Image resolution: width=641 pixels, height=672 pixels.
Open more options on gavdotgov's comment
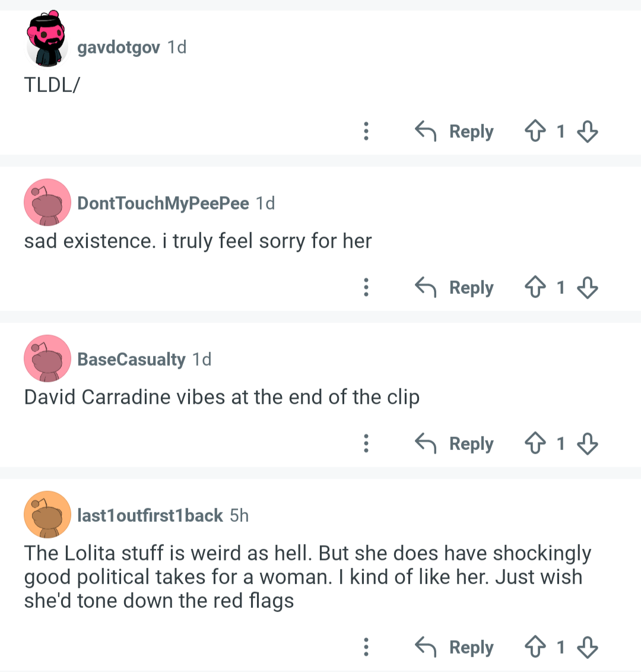366,131
